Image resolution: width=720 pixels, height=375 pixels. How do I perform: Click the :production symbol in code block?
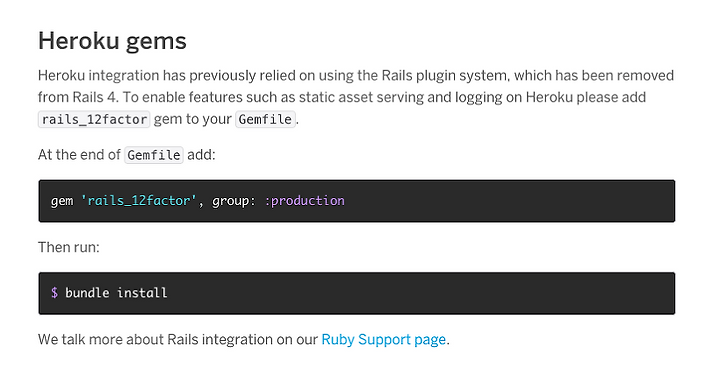coord(304,201)
